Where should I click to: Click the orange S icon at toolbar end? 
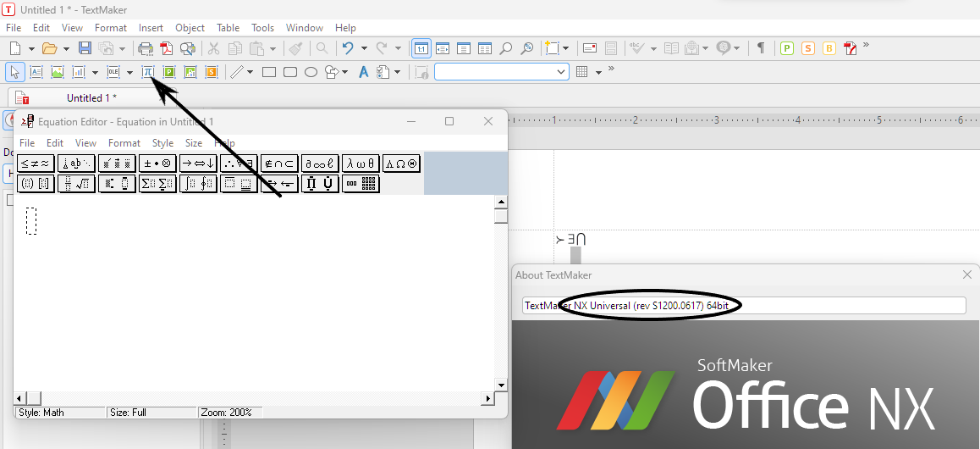[808, 48]
